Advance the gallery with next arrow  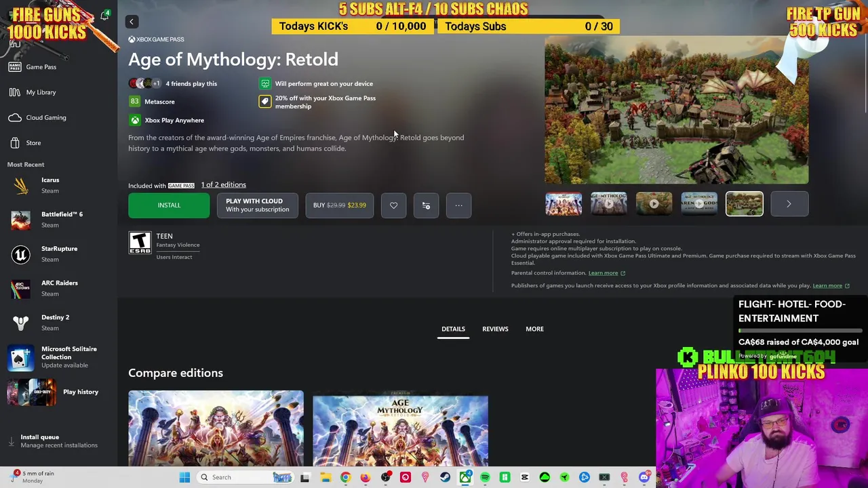(789, 204)
